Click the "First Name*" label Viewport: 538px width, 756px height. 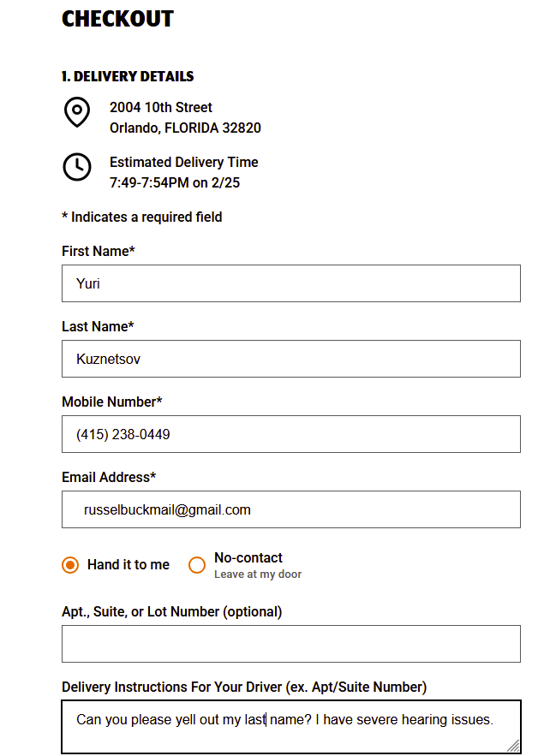(x=99, y=251)
